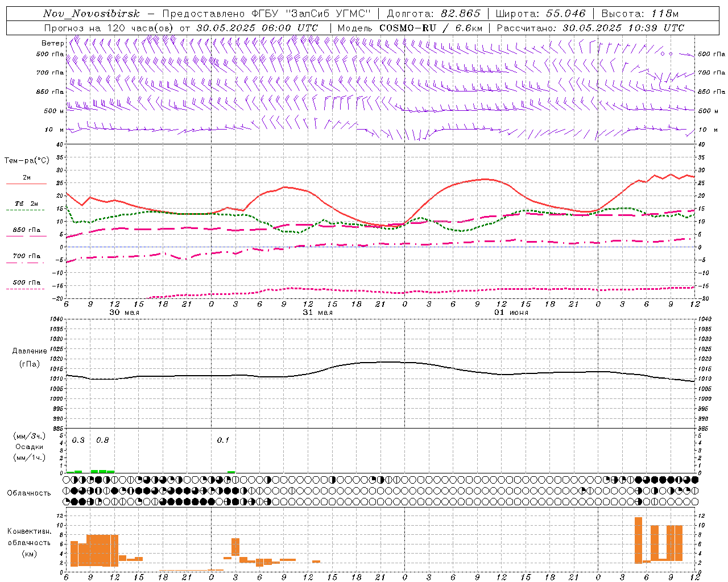Viewport: 728px width, 582px height.
Task: Click the Td 2м dew point legend label
Action: (x=26, y=203)
